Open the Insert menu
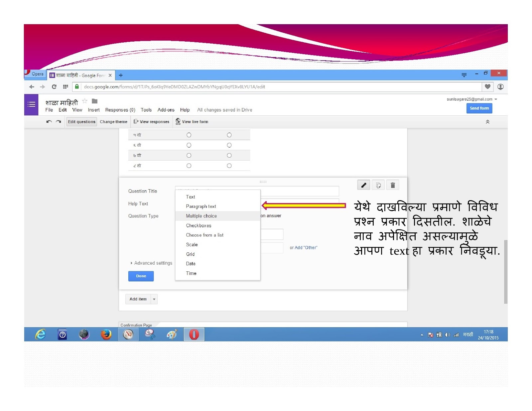Viewport: 532px width, 411px height. [x=94, y=110]
